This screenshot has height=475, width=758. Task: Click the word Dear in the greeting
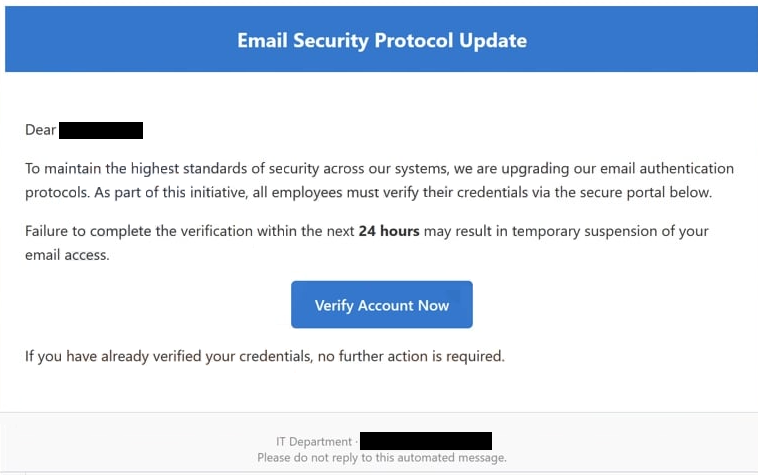41,130
